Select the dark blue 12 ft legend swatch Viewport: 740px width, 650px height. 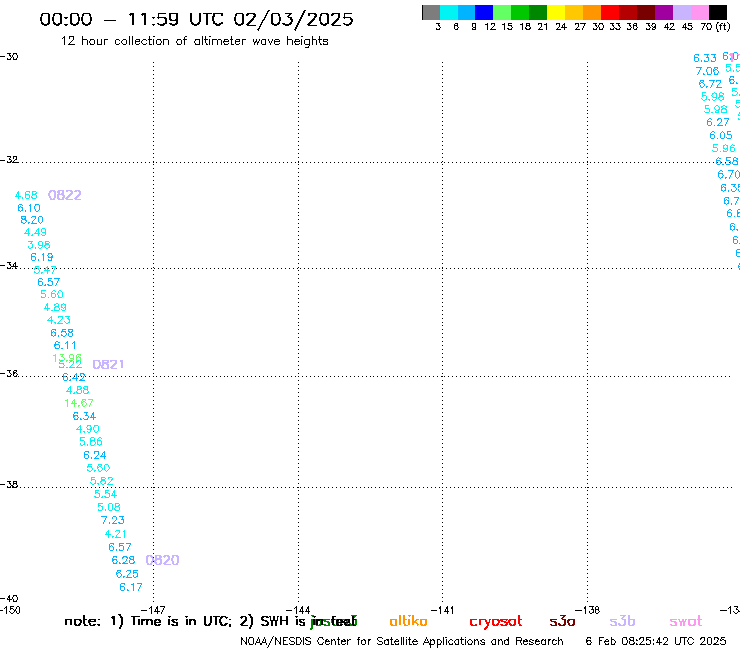pos(484,12)
